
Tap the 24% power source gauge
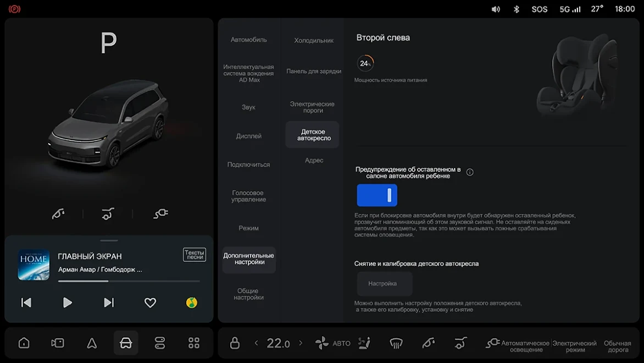pos(365,63)
